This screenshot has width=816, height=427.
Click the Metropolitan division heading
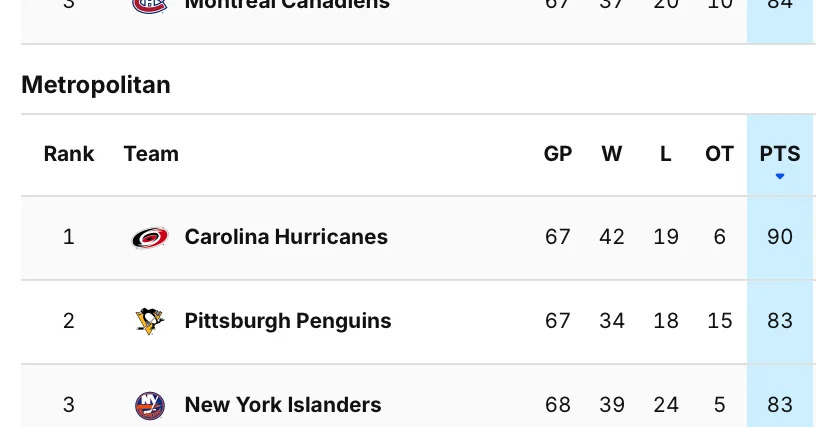point(96,85)
